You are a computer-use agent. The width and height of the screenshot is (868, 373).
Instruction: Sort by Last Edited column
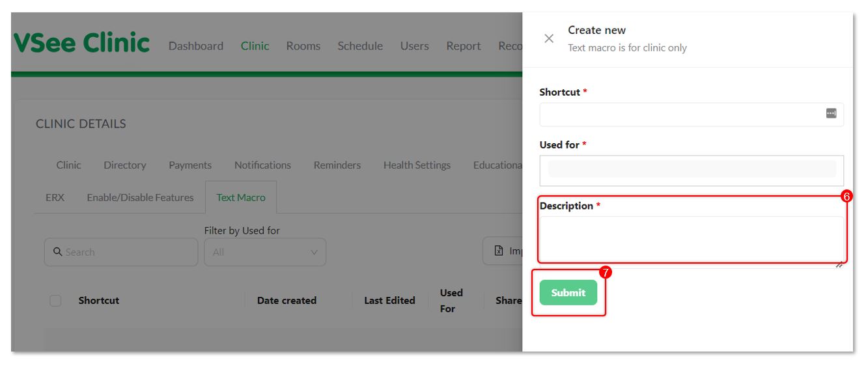[x=389, y=301]
